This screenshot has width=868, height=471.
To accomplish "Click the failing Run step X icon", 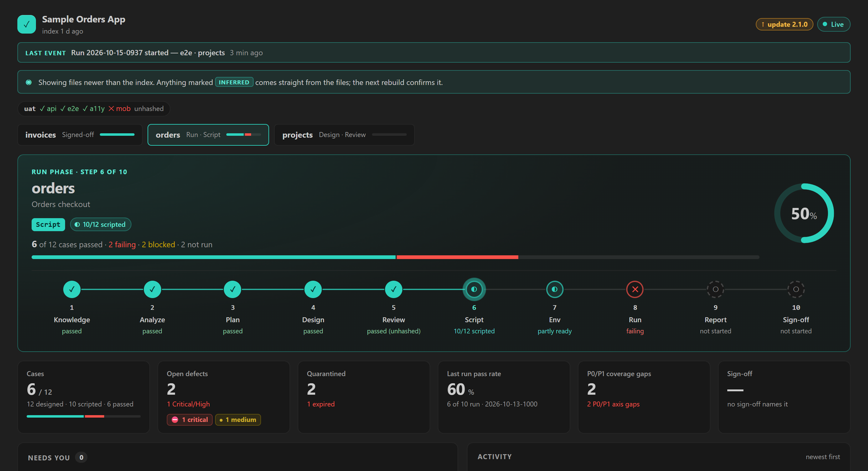I will (635, 289).
